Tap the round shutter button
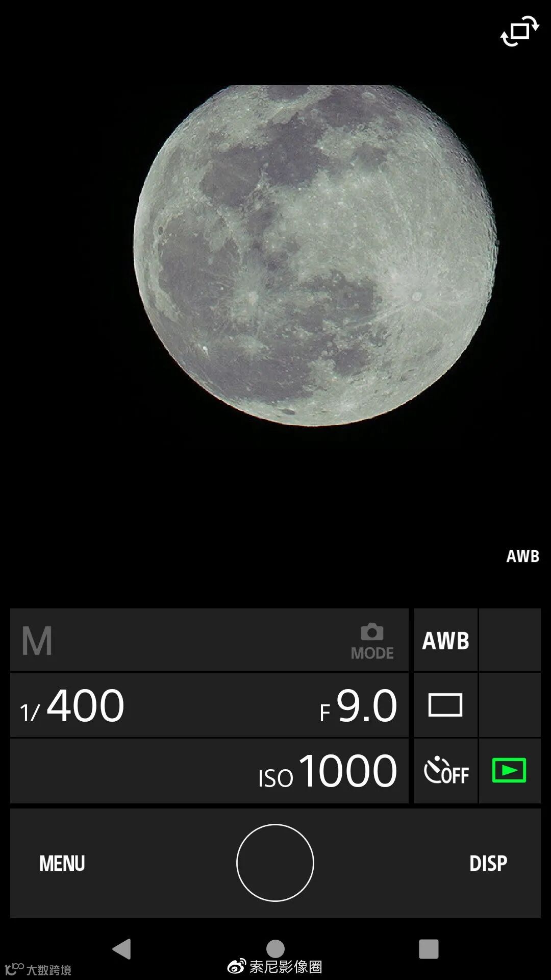Viewport: 551px width, 980px height. coord(275,863)
